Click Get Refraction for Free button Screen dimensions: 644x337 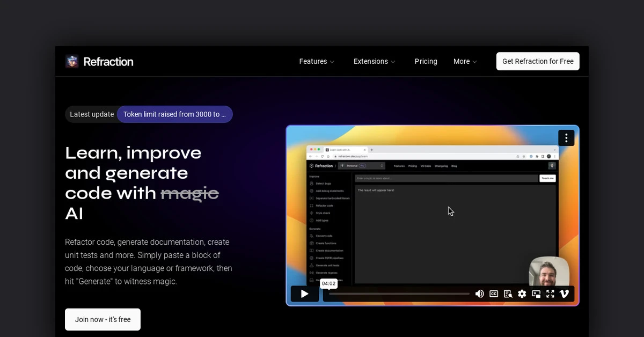(x=538, y=61)
